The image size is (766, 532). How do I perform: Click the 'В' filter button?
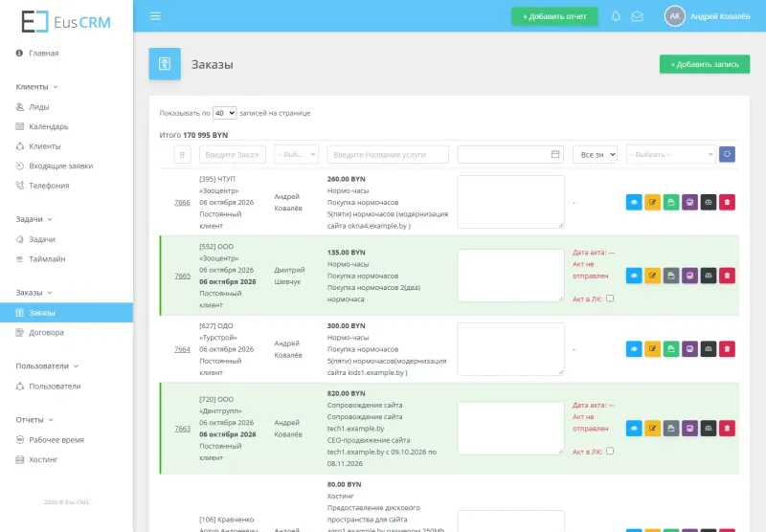click(182, 154)
